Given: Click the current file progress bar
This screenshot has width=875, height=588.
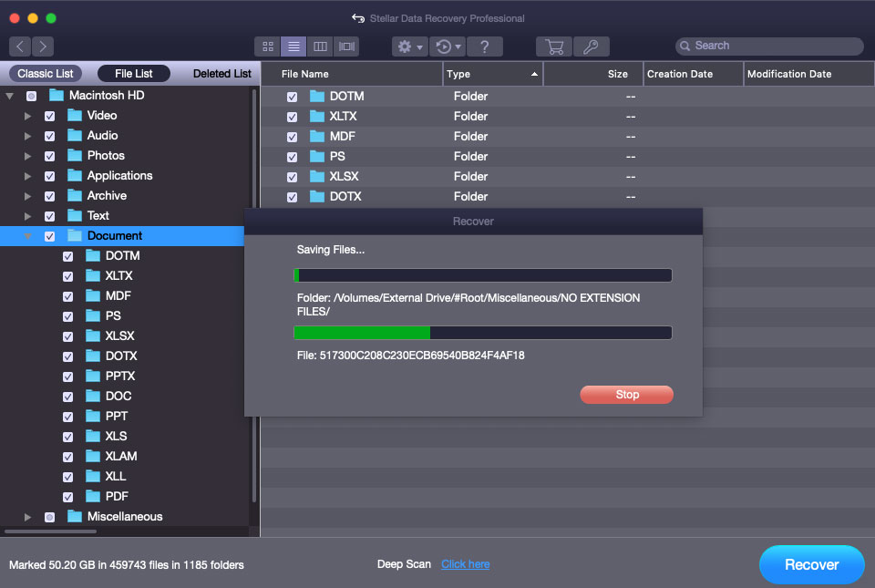Looking at the screenshot, I should click(483, 333).
